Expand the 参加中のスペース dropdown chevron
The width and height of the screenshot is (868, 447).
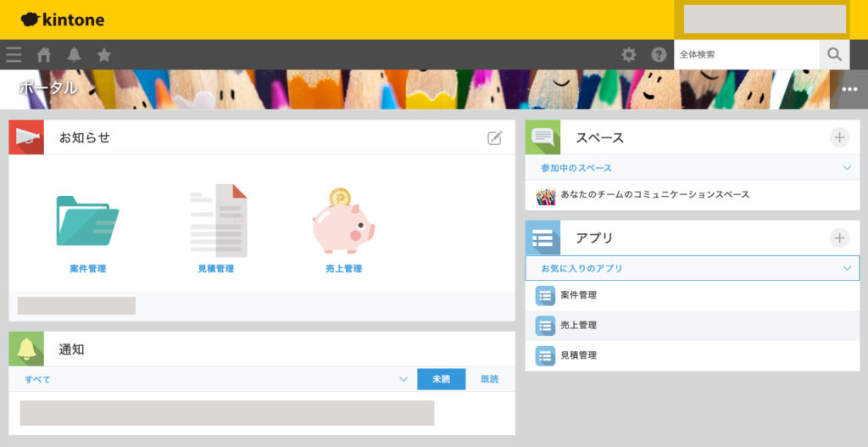coord(847,168)
